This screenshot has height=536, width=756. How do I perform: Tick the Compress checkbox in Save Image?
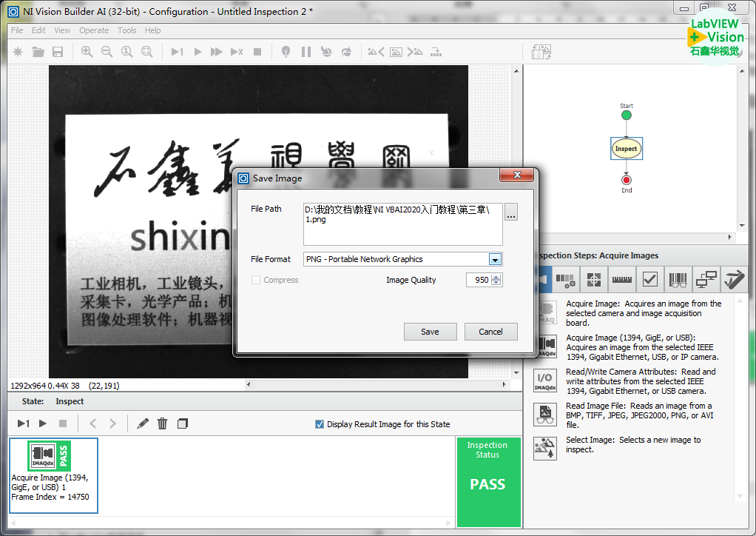click(x=256, y=281)
